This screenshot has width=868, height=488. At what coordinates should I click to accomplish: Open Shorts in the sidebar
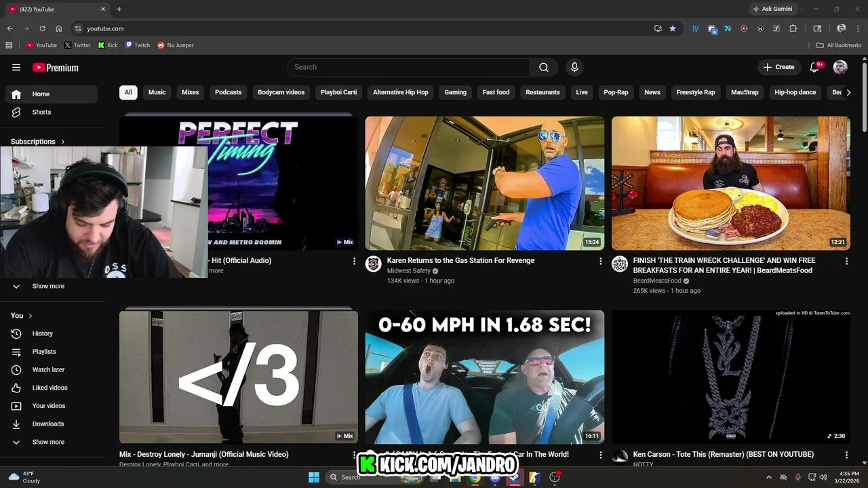pos(52,112)
